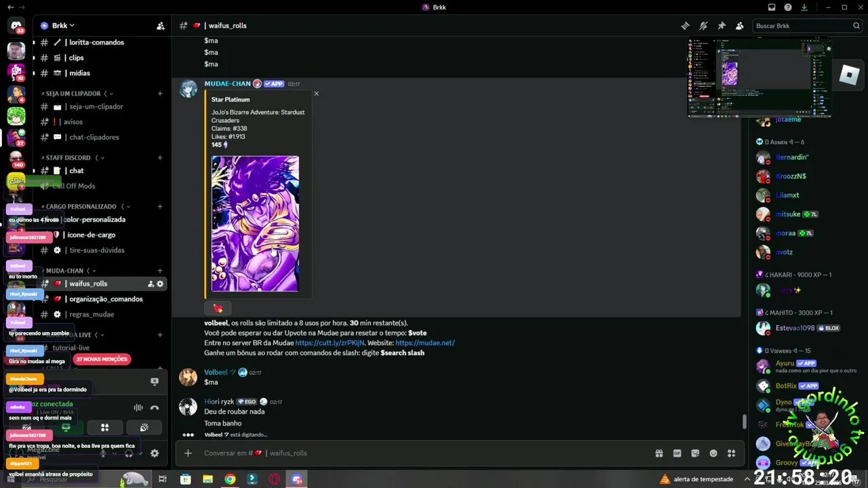The image size is (868, 488).
Task: Disconnect from voice call
Action: point(155,407)
